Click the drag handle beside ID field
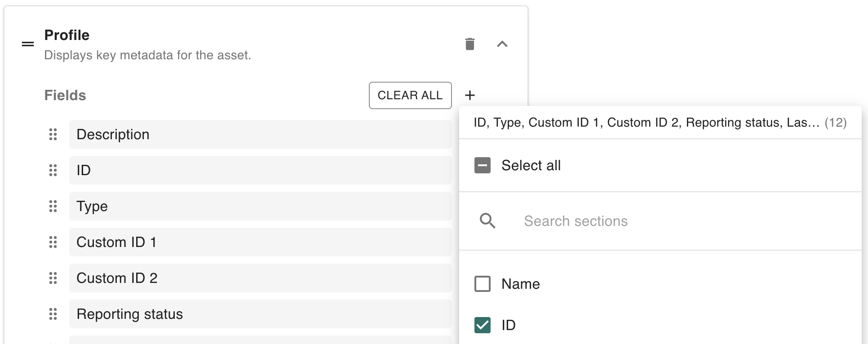868x344 pixels. (x=53, y=170)
